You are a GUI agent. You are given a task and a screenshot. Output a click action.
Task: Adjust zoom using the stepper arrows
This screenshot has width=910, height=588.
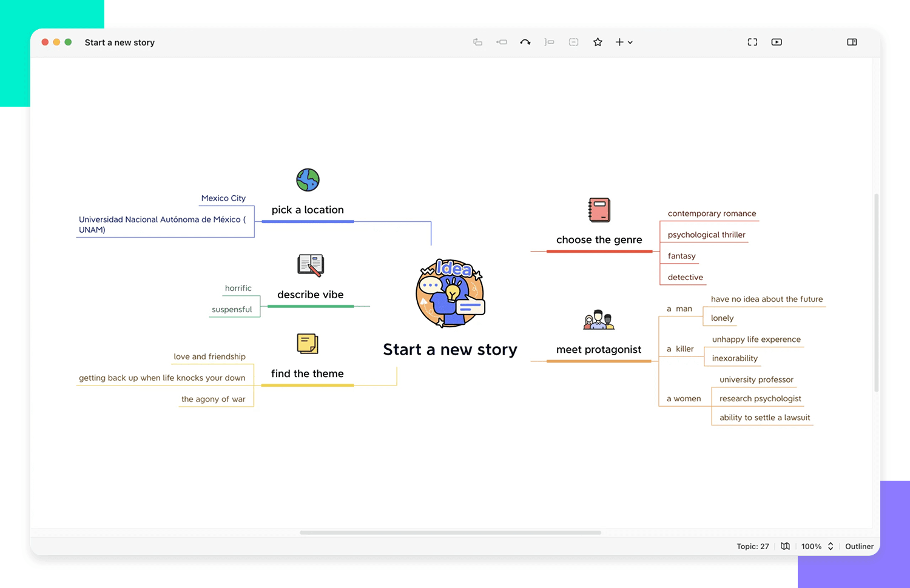pyautogui.click(x=831, y=546)
